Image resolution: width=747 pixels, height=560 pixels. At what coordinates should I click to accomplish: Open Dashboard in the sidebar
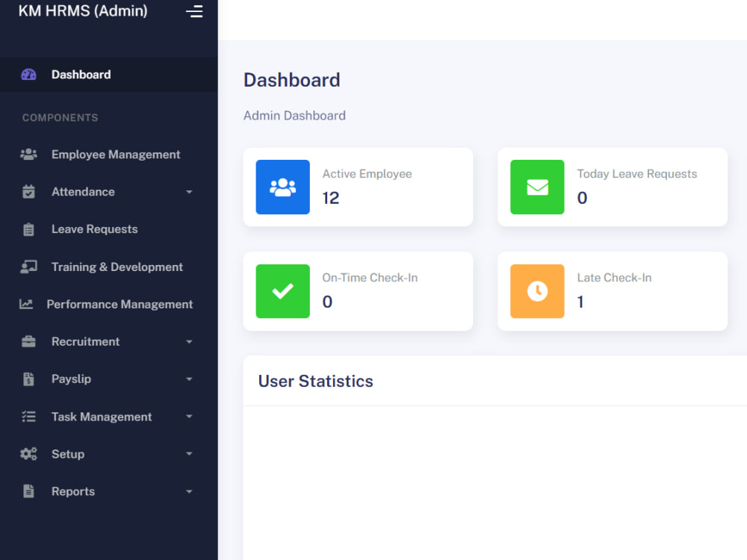tap(108, 74)
